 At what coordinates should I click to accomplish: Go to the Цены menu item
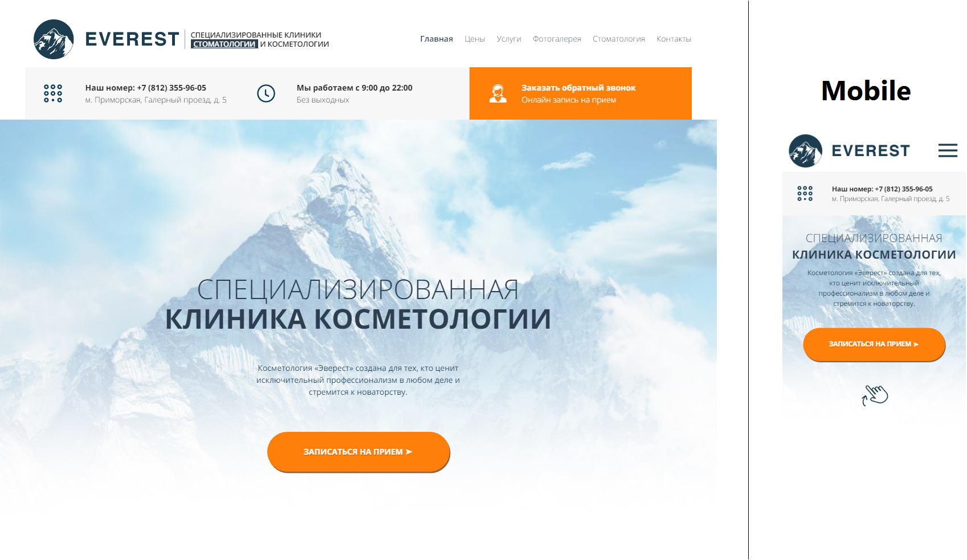475,39
